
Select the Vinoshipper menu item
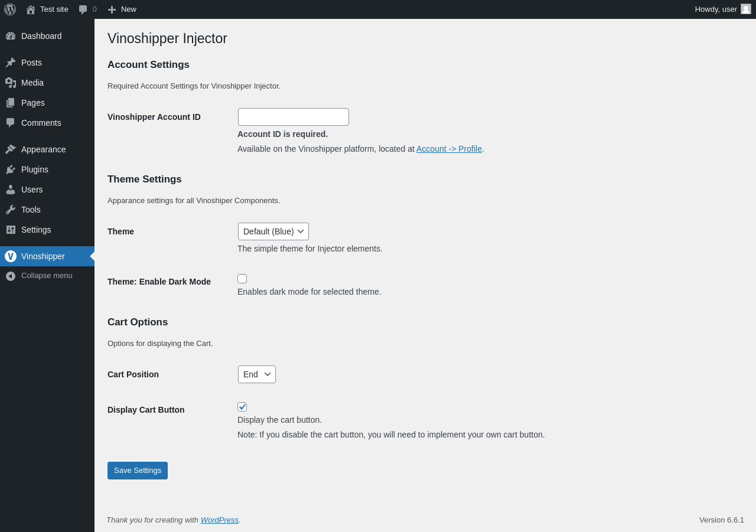47,256
